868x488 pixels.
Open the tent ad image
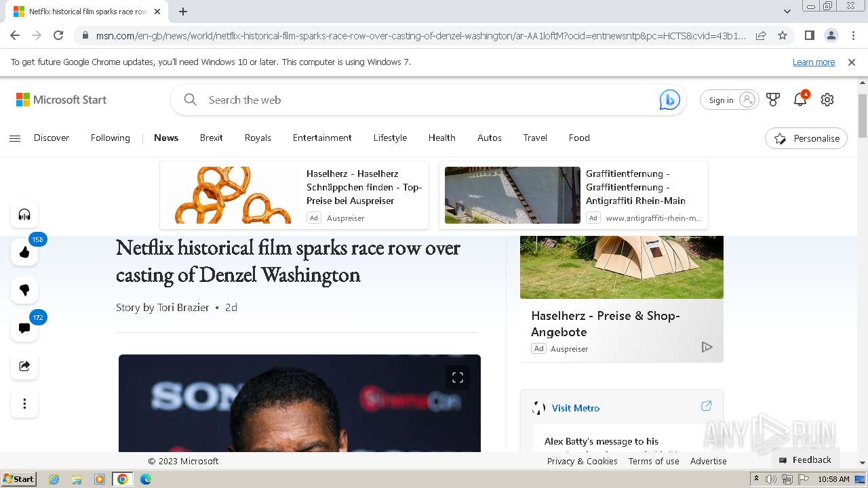click(622, 267)
